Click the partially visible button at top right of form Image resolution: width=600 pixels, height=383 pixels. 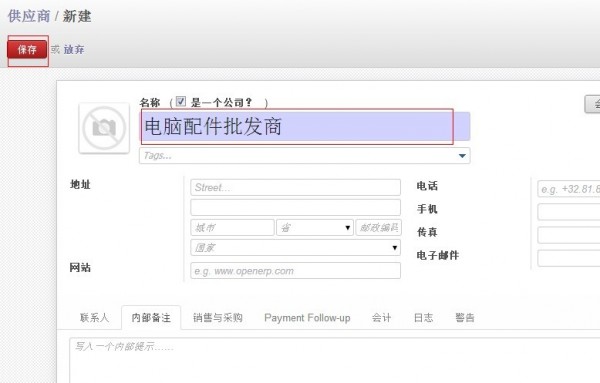tap(592, 104)
